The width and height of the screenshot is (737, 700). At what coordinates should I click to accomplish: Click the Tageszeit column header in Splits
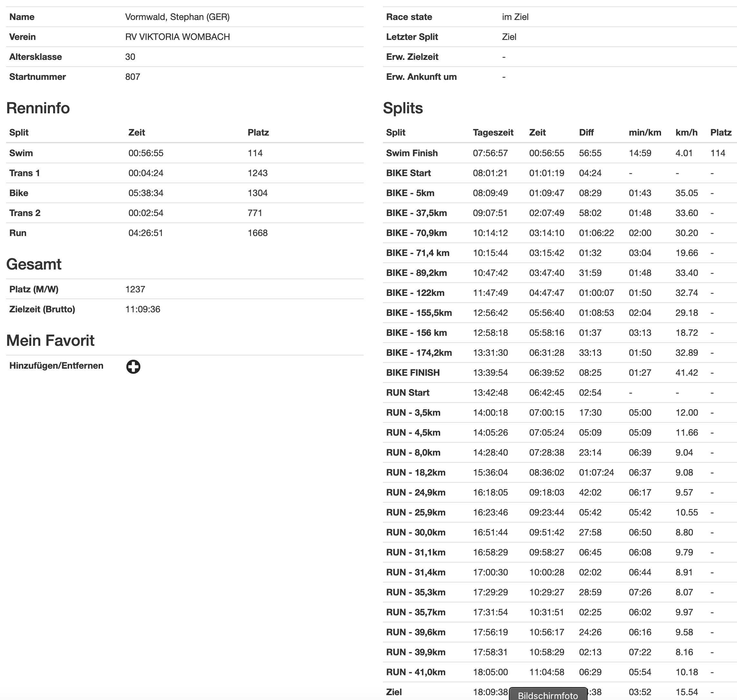pos(493,132)
